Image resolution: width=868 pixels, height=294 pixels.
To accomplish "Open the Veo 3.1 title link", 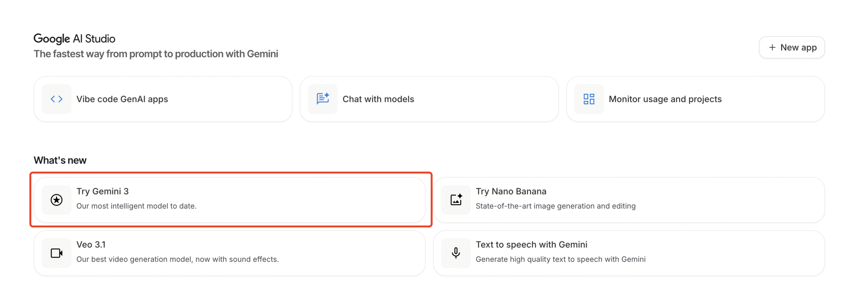I will pos(91,244).
